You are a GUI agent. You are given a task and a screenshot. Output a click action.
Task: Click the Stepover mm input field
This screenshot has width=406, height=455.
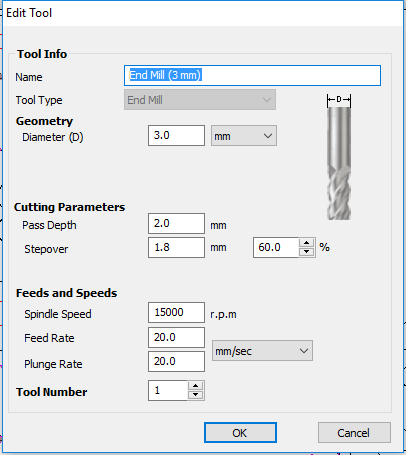click(176, 247)
